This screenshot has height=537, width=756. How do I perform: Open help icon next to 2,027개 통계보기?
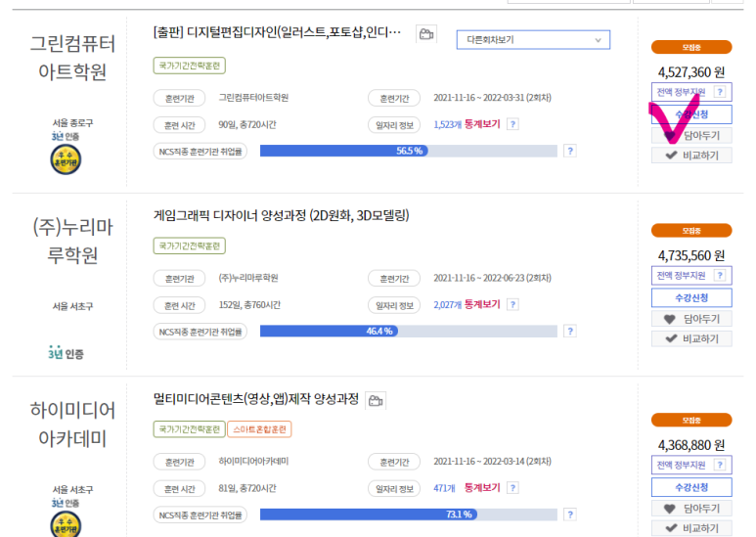point(513,304)
